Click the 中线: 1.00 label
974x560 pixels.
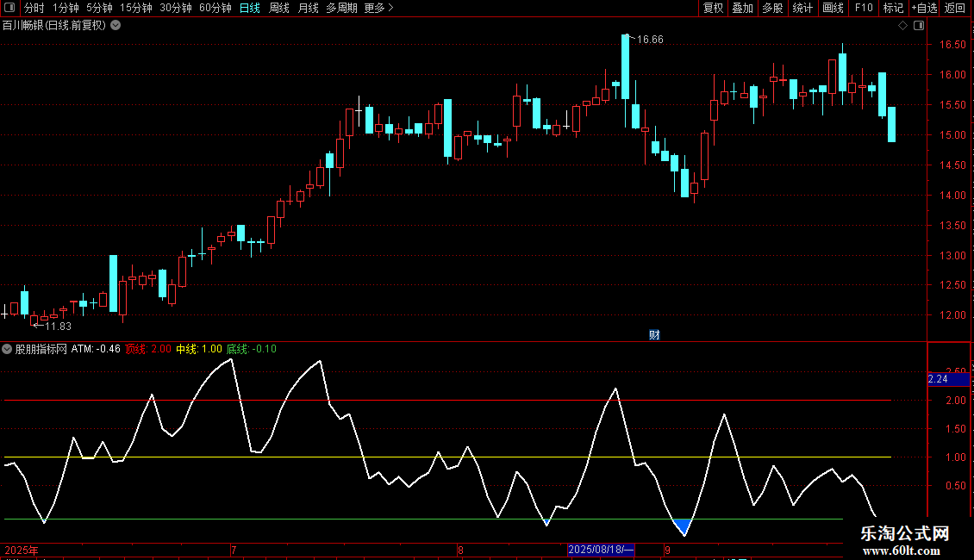coord(199,349)
